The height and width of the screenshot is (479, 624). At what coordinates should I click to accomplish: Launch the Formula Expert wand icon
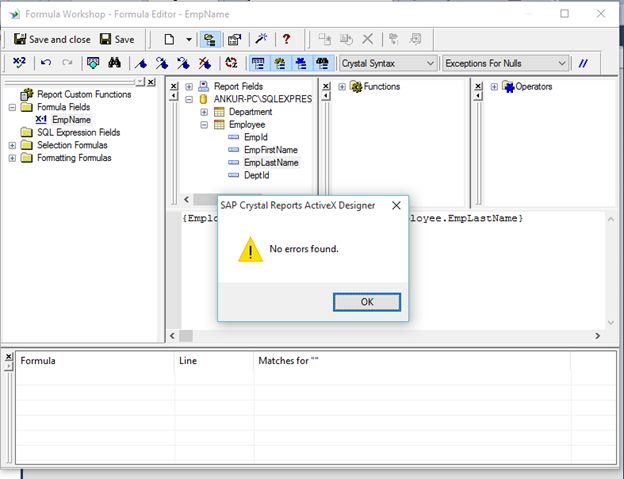(261, 39)
